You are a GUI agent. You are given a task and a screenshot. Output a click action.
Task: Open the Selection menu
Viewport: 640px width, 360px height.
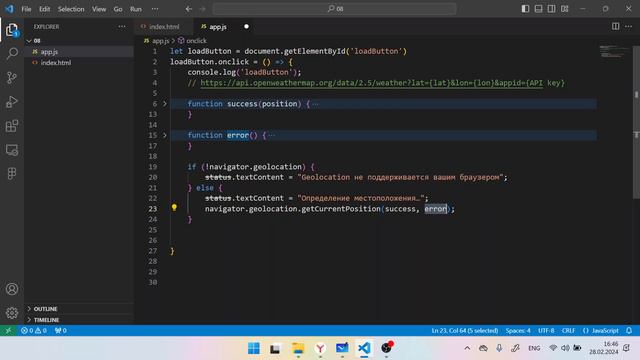71,9
